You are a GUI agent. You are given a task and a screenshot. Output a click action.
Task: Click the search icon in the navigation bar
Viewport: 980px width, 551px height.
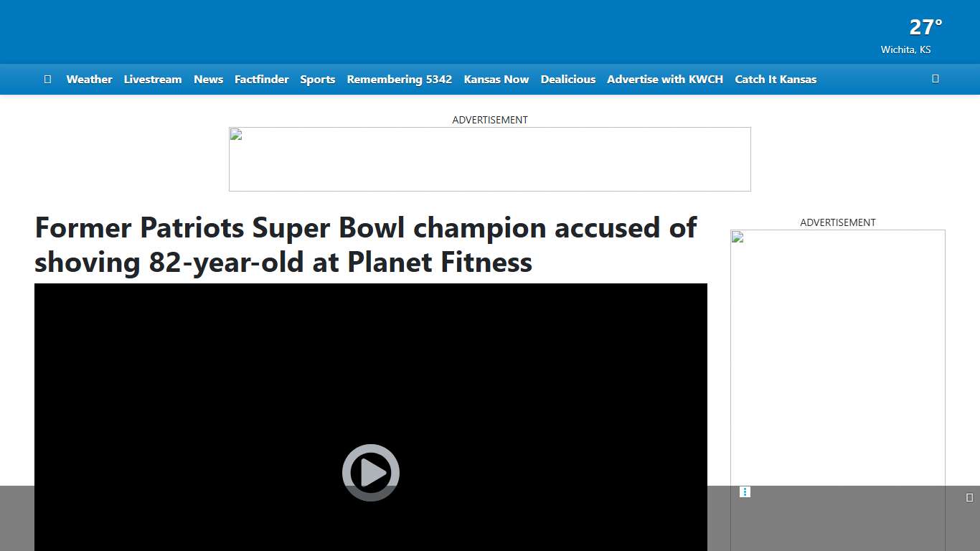coord(935,78)
